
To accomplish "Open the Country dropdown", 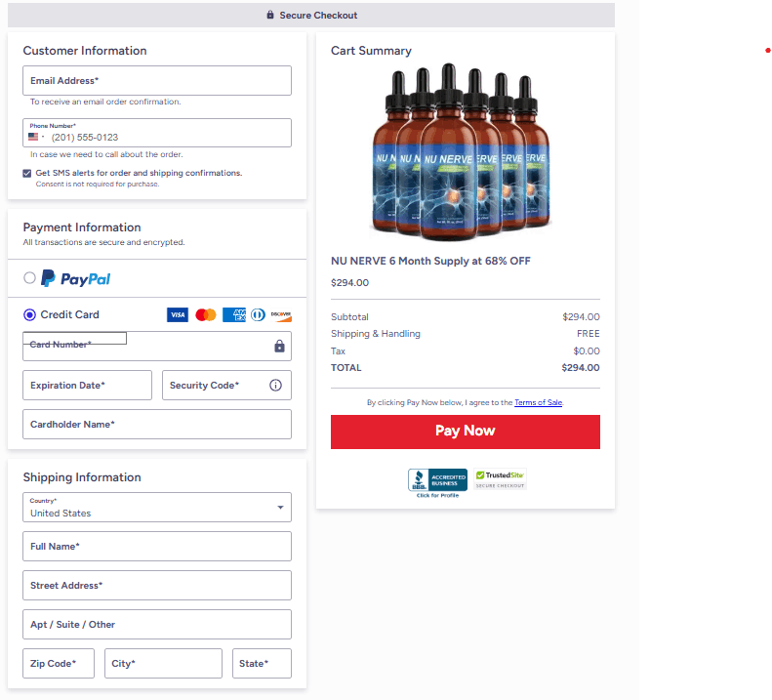I will point(157,508).
